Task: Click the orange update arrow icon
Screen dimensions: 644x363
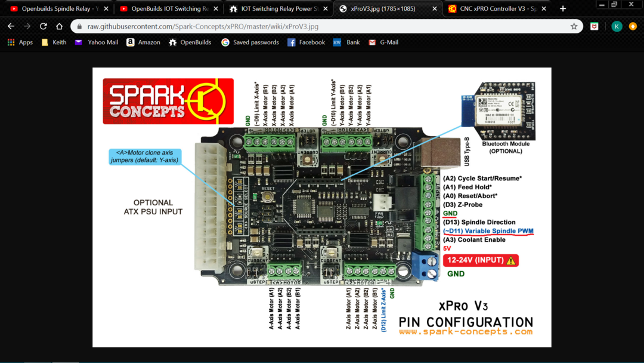Action: pos(633,26)
